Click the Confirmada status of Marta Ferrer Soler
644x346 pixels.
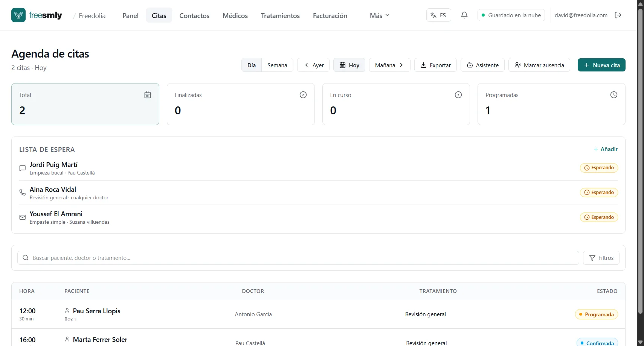click(597, 343)
